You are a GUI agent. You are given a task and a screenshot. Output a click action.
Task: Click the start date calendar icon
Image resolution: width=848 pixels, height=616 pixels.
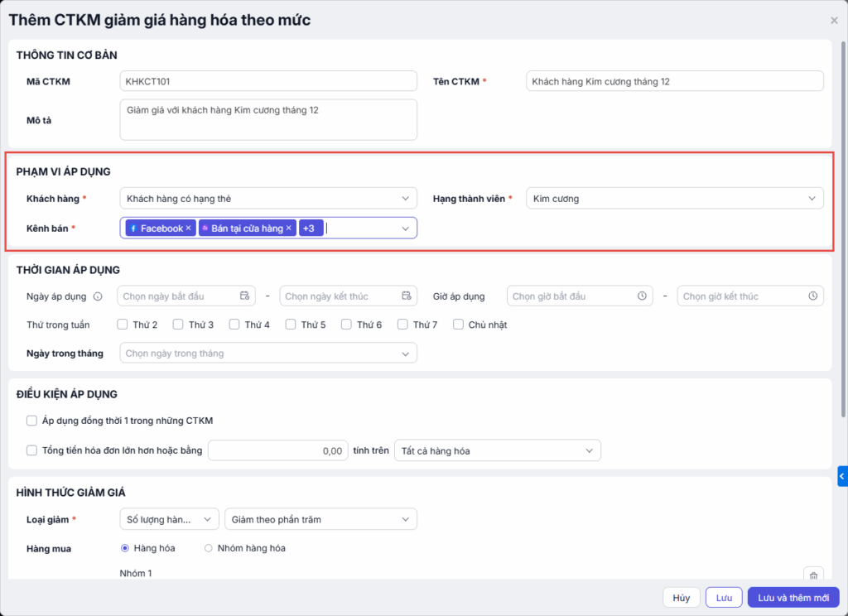244,296
